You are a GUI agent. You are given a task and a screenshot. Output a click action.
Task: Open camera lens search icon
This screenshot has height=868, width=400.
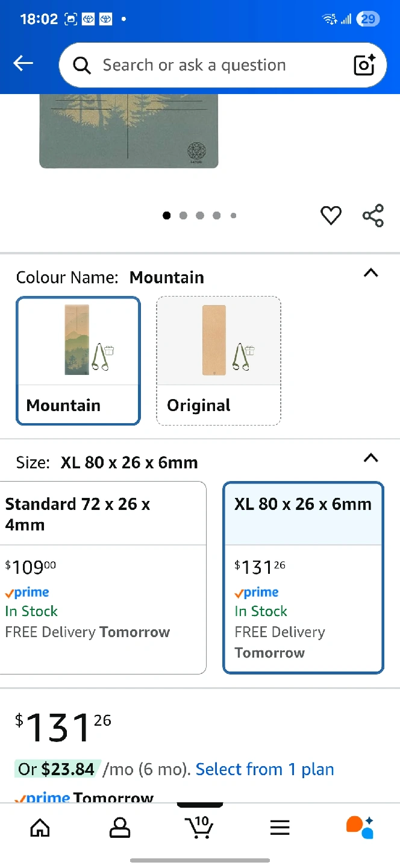pos(364,65)
